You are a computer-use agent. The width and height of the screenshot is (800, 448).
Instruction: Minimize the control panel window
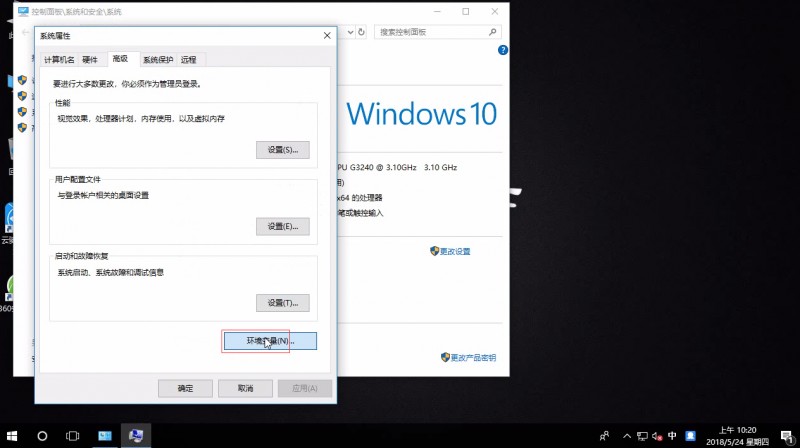(437, 11)
